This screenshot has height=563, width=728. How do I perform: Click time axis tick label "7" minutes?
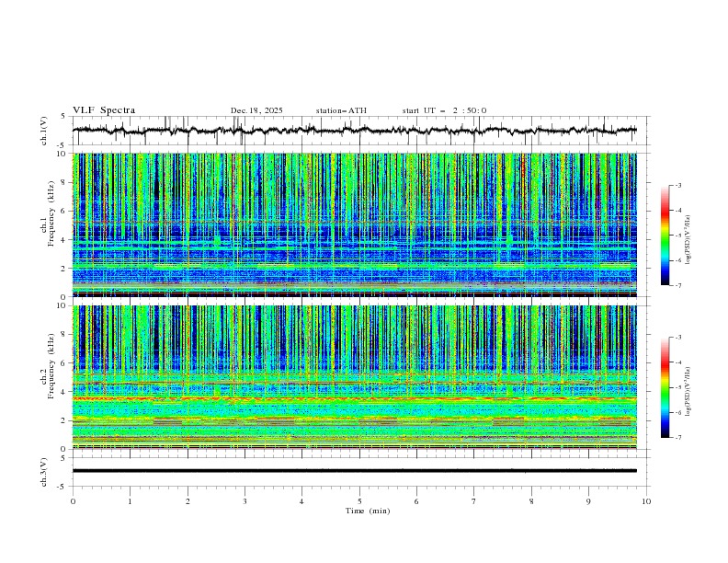coord(474,501)
